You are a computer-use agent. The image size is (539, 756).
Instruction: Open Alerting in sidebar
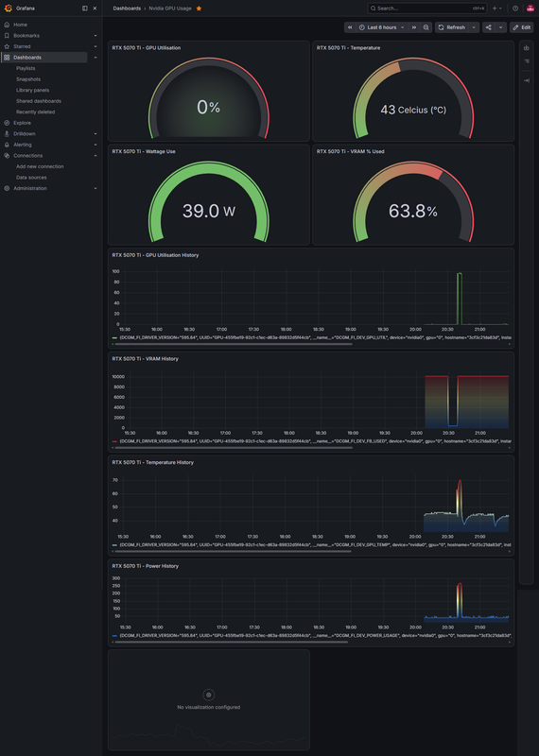[23, 145]
